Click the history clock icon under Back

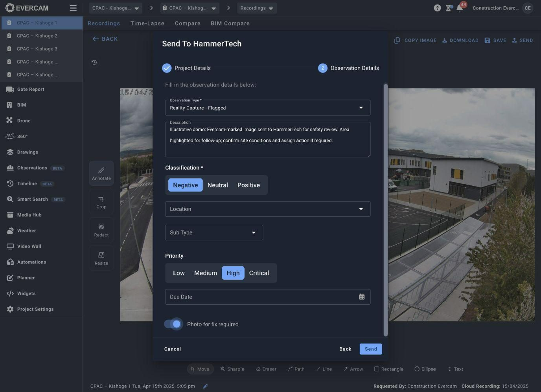point(94,62)
